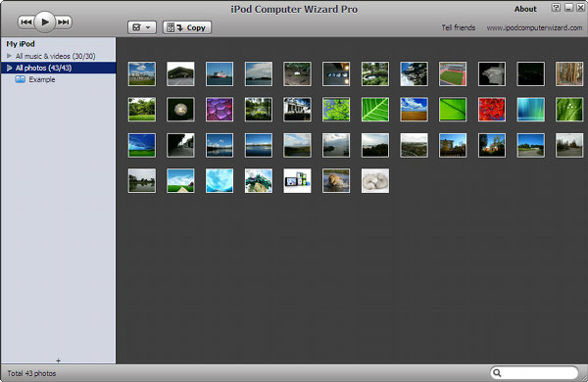Click the My iPod heading
588x382 pixels.
pos(21,44)
